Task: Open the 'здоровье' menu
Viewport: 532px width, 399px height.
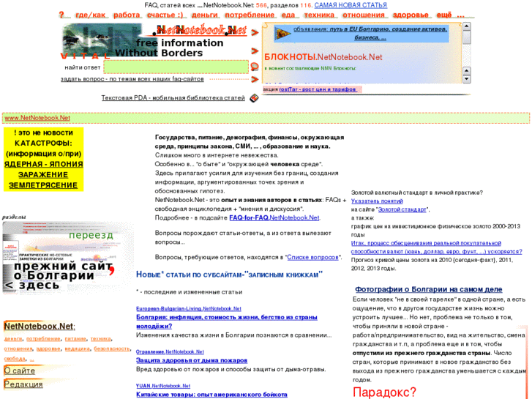Action: [411, 15]
